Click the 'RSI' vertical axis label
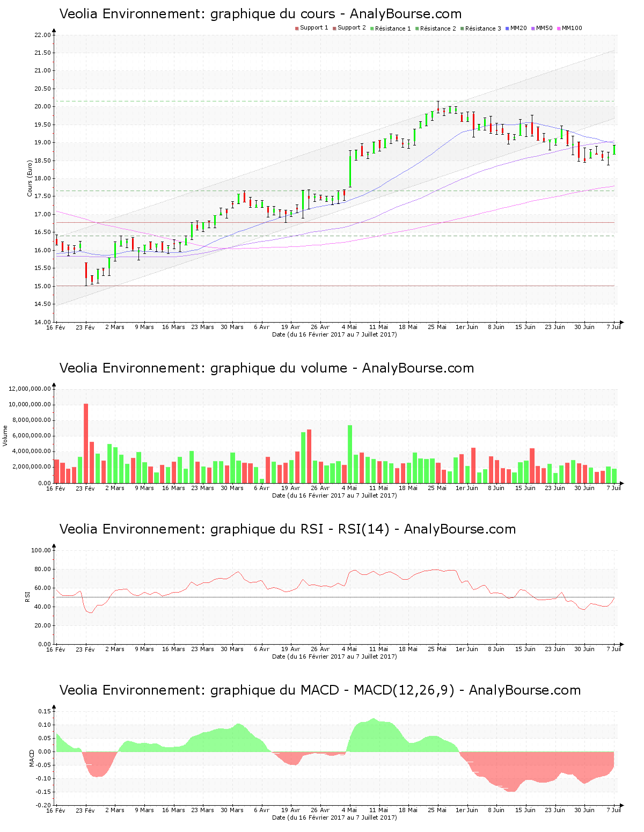 click(27, 596)
